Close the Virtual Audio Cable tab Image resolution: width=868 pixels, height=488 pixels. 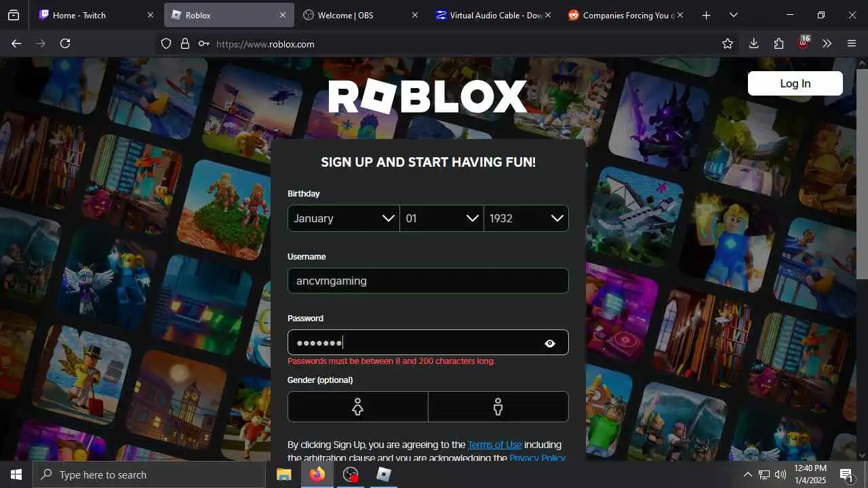pyautogui.click(x=547, y=15)
